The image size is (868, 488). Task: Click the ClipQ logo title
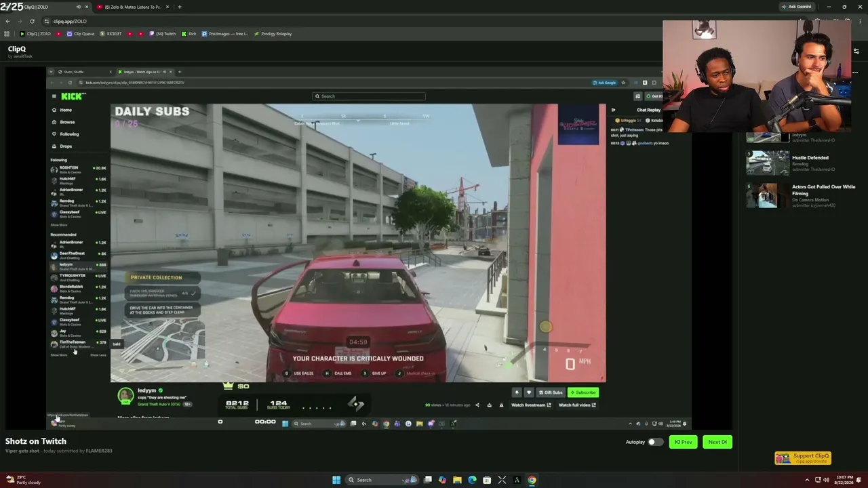click(x=17, y=49)
